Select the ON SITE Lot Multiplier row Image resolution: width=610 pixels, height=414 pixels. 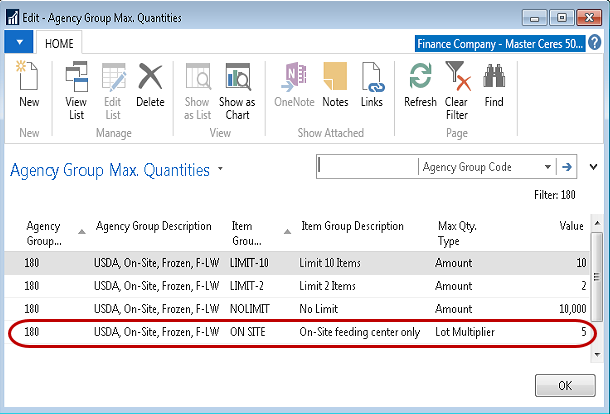point(300,330)
